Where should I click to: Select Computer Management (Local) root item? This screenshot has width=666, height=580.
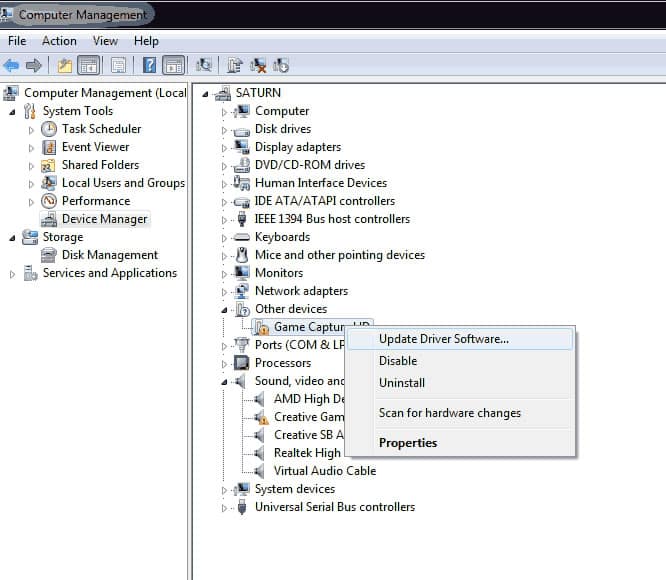[x=105, y=93]
